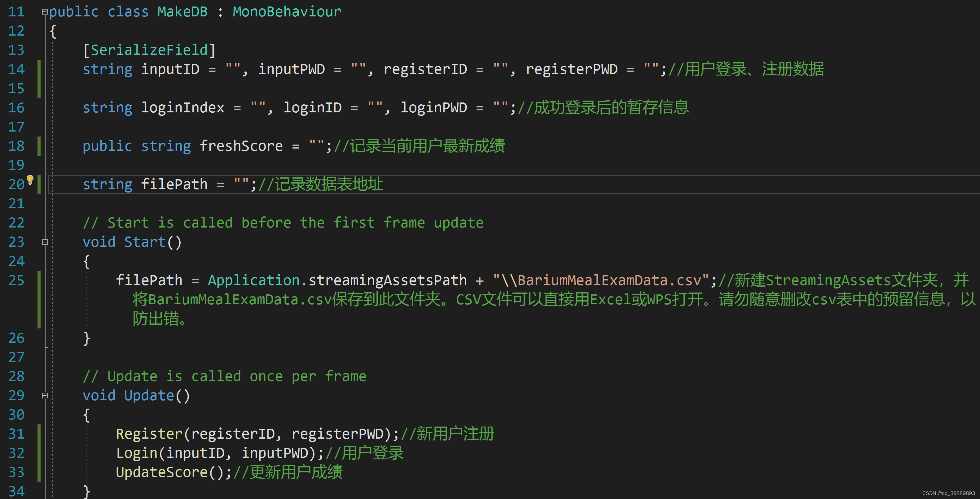This screenshot has height=499, width=980.
Task: Click the loginIndex variable on line 16
Action: [x=183, y=107]
